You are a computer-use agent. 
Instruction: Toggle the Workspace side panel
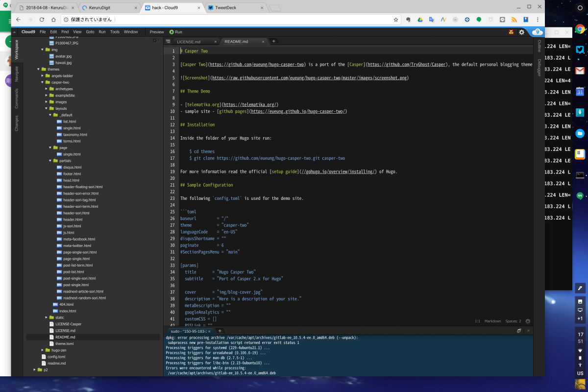[16, 49]
